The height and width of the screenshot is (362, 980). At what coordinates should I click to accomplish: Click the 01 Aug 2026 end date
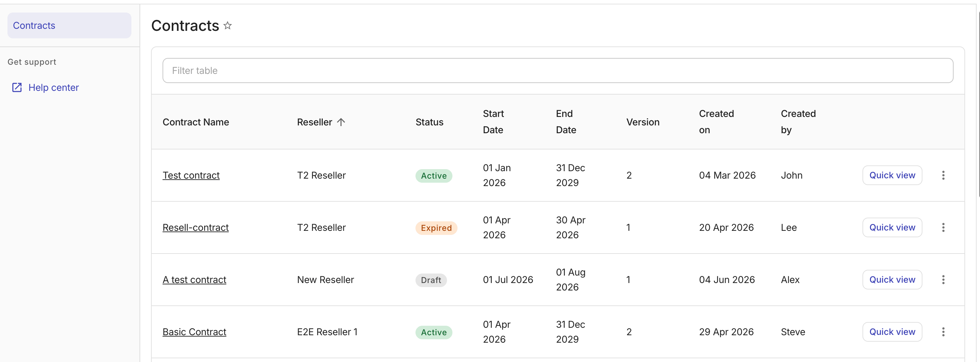tap(571, 279)
